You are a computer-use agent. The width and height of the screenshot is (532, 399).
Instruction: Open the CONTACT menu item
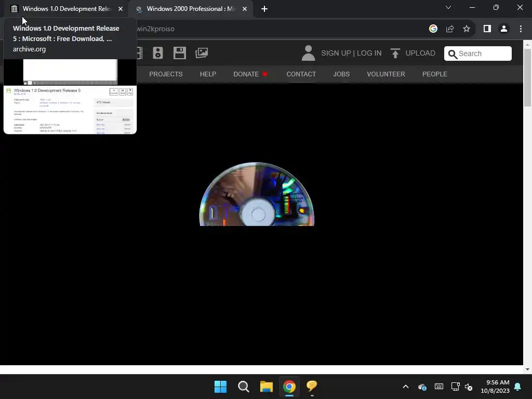point(301,74)
